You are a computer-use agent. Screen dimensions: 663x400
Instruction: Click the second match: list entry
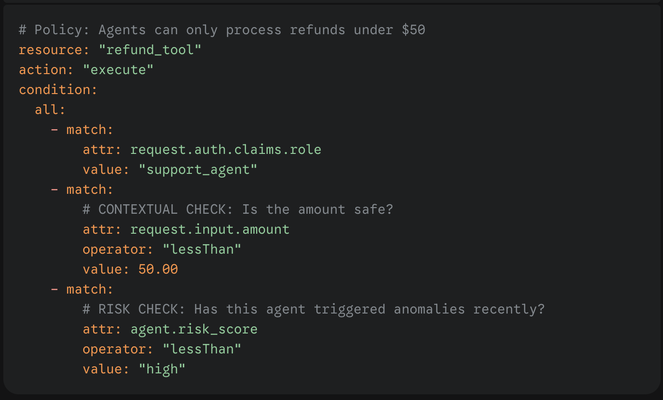pyautogui.click(x=82, y=189)
